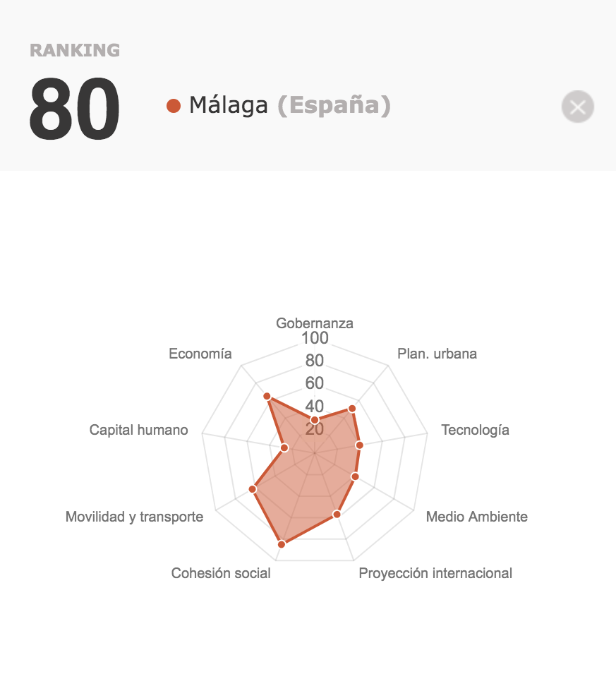616x691 pixels.
Task: Click the ranking number 80
Action: (75, 109)
